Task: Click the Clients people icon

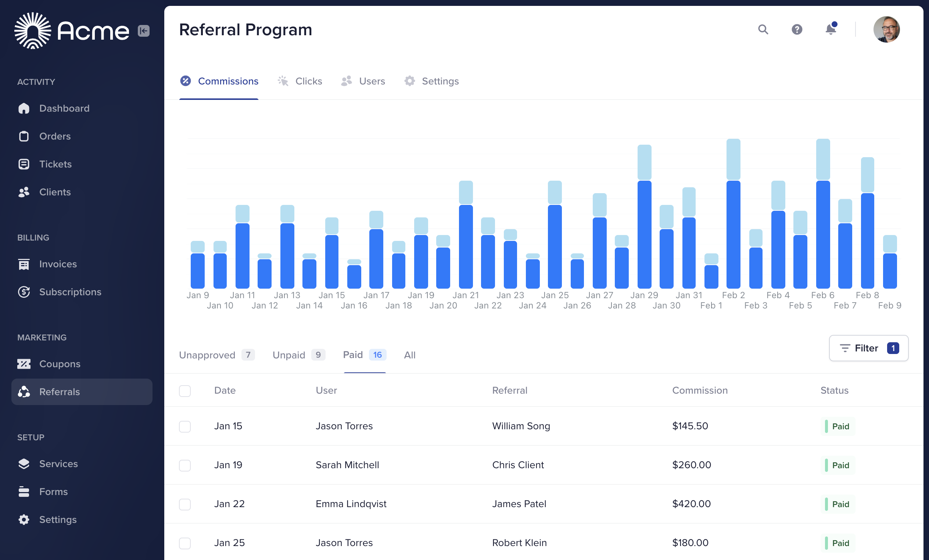Action: tap(24, 192)
